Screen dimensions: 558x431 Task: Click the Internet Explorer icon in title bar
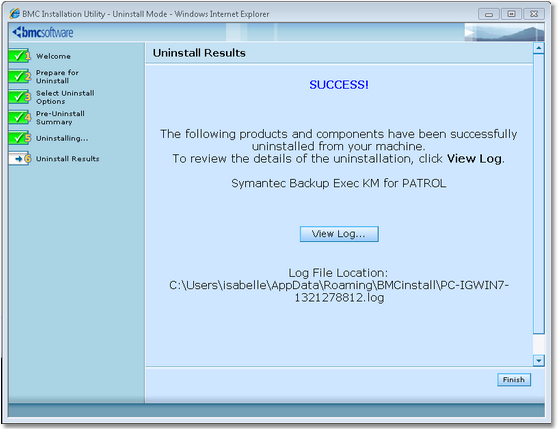click(x=15, y=14)
